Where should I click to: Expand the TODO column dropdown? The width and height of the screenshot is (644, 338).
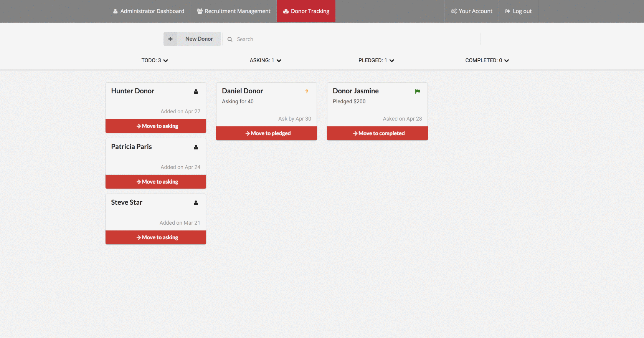[165, 61]
